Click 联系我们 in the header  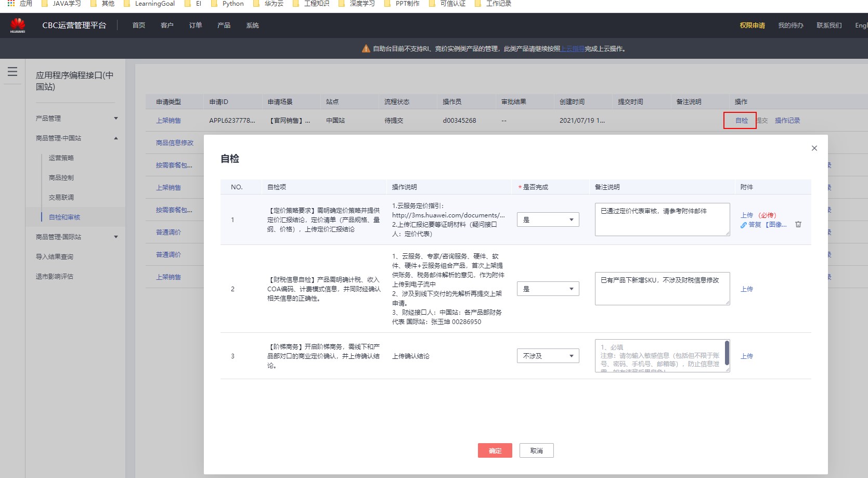tap(829, 25)
